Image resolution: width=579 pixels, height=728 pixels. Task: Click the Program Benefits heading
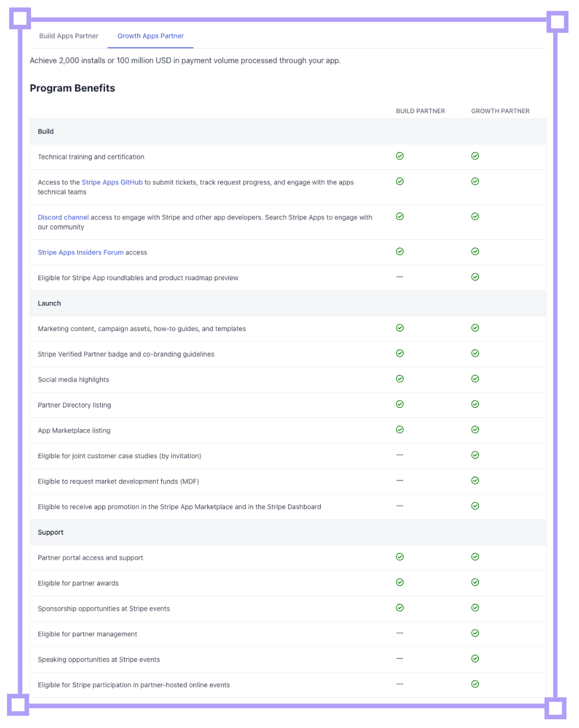coord(72,88)
